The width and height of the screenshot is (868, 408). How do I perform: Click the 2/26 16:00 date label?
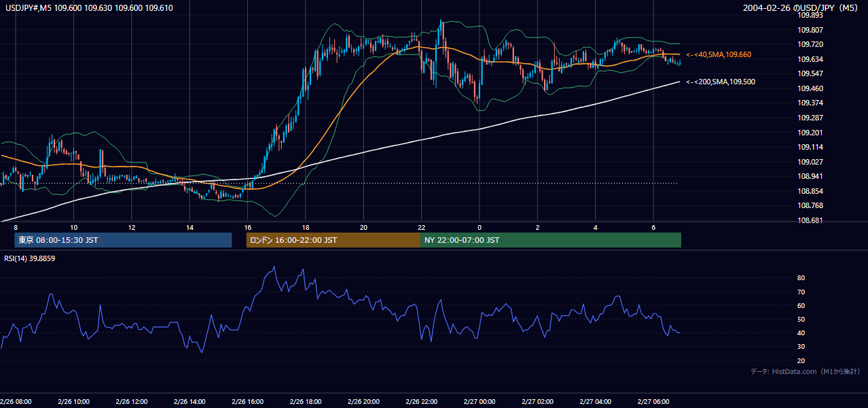tap(247, 401)
